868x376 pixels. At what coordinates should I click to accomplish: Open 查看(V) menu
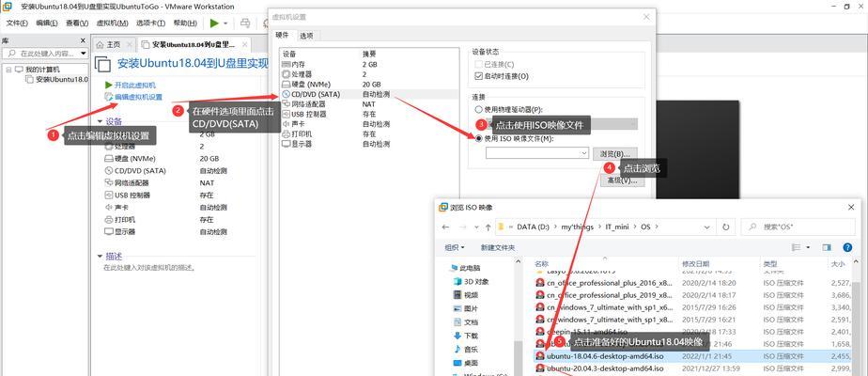[77, 23]
